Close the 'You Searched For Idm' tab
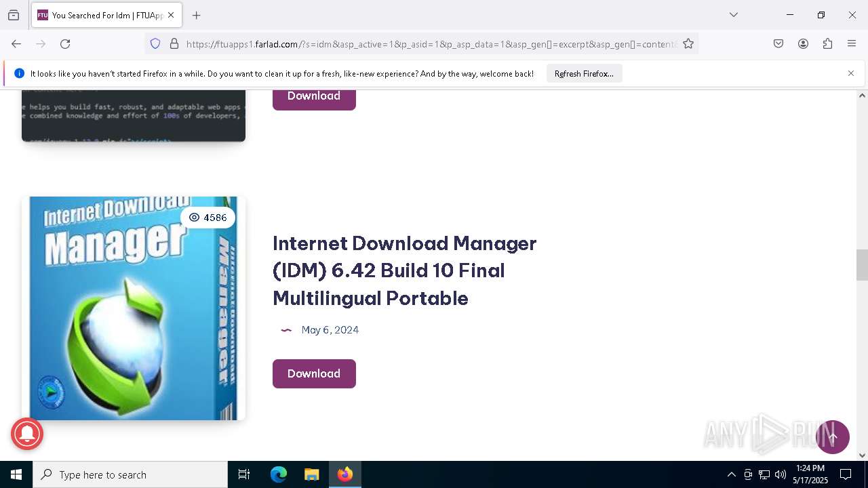 pyautogui.click(x=171, y=15)
